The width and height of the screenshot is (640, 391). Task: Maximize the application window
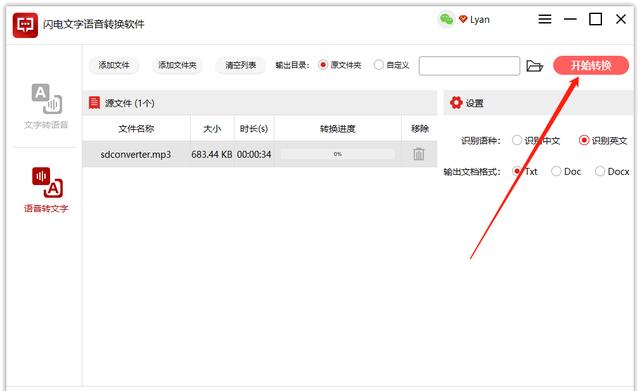click(x=595, y=19)
